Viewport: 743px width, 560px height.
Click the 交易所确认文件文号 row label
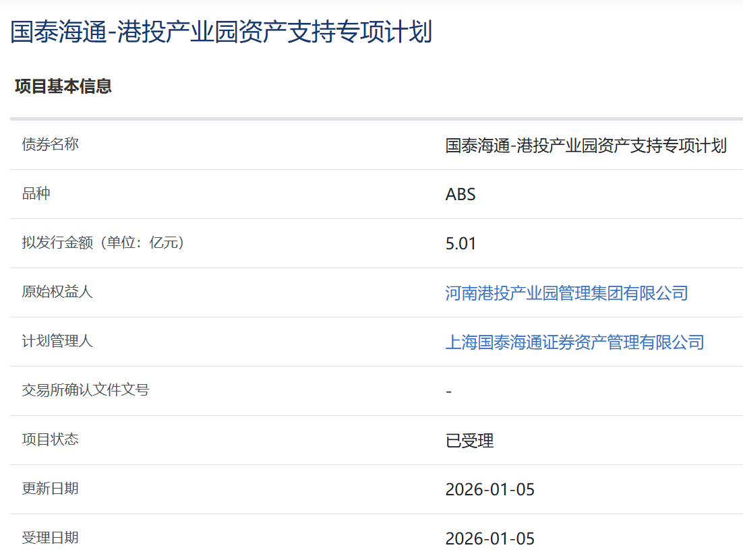86,390
